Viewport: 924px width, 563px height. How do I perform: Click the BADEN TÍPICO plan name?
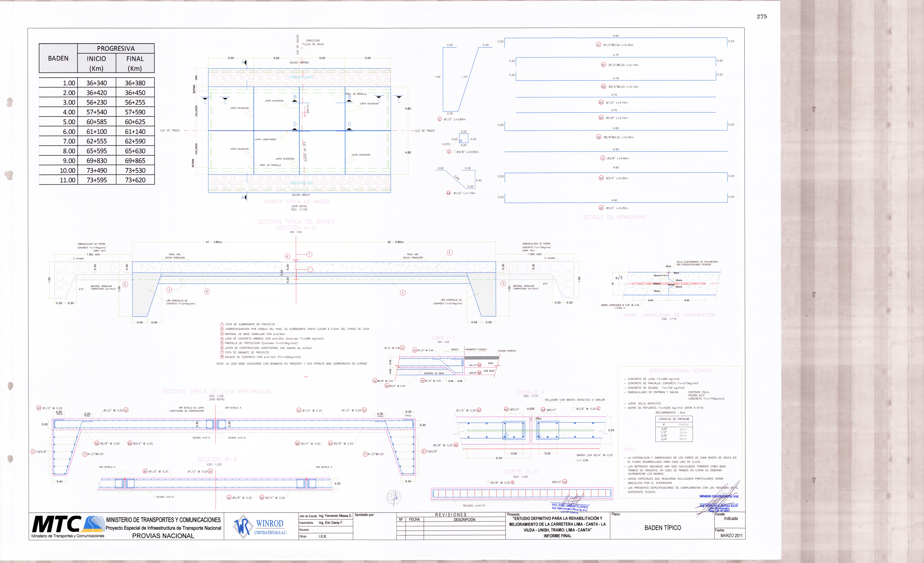[663, 528]
